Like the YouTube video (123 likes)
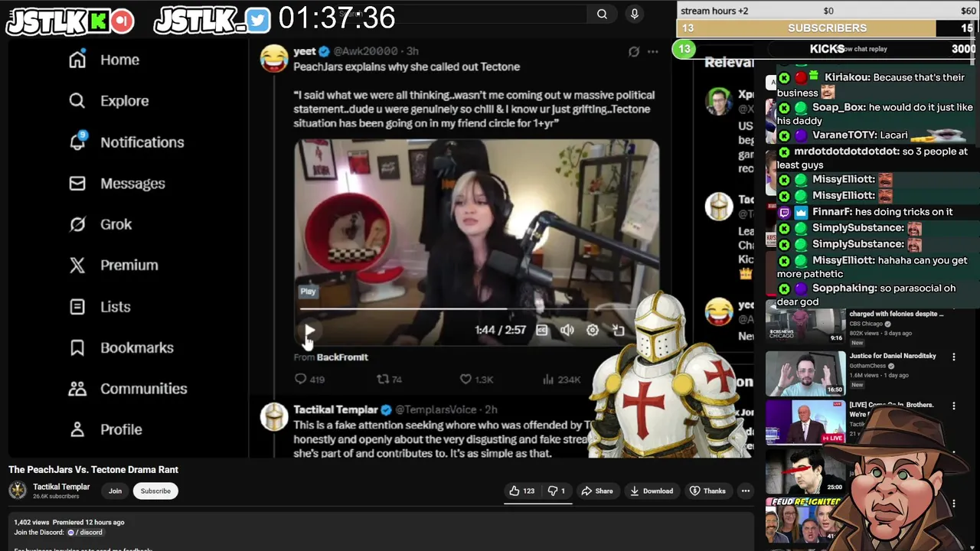Viewport: 980px width, 551px height. coord(521,491)
